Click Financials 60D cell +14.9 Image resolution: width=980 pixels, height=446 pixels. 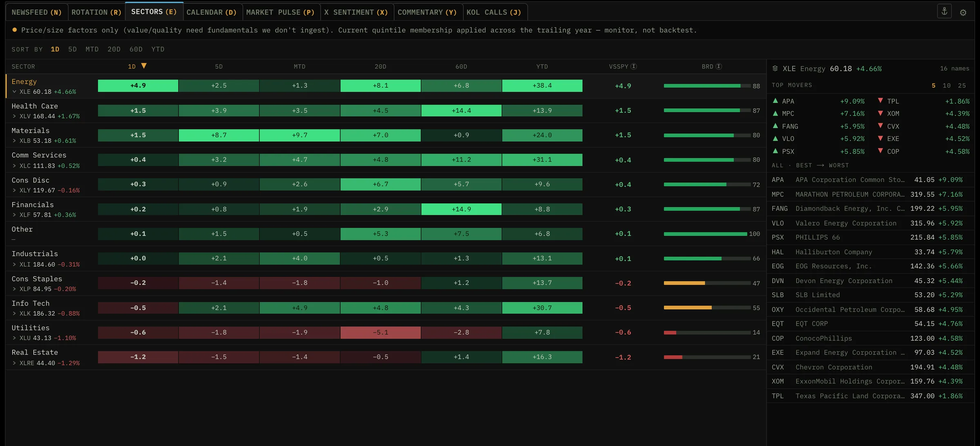point(461,209)
